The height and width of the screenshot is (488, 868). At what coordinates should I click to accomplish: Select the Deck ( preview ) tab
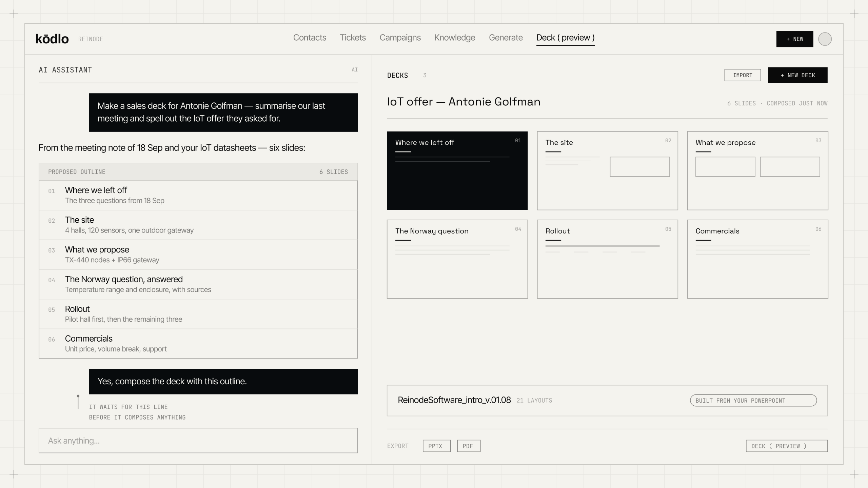coord(565,38)
